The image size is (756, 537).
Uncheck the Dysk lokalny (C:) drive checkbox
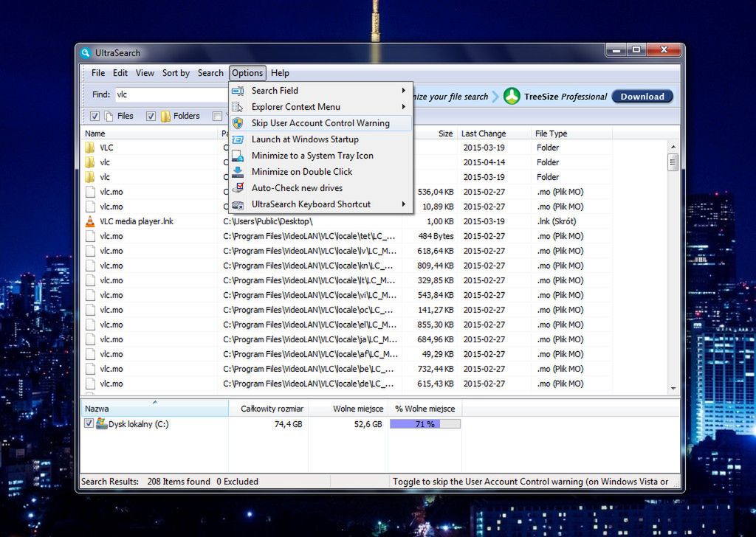coord(89,423)
